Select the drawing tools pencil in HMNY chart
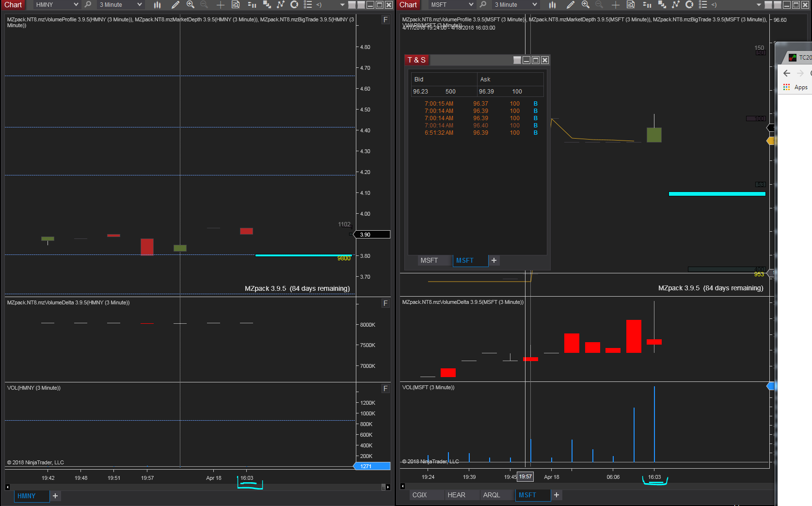This screenshot has height=506, width=812. click(x=175, y=4)
